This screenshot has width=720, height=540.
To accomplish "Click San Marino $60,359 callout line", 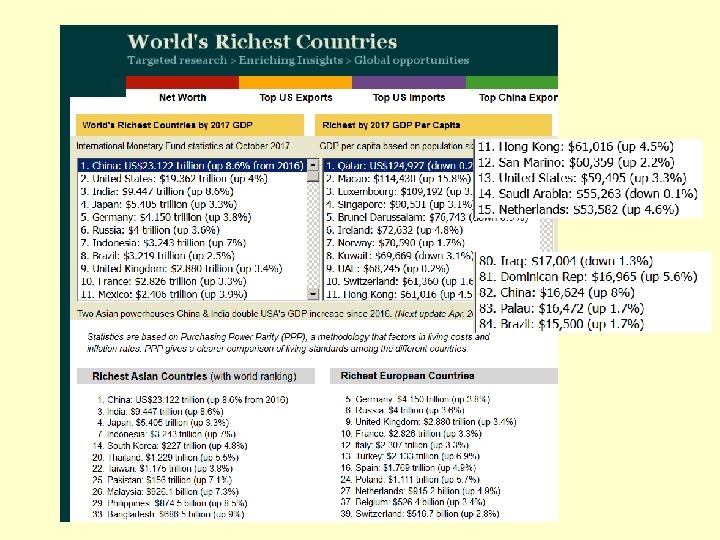I will 576,162.
